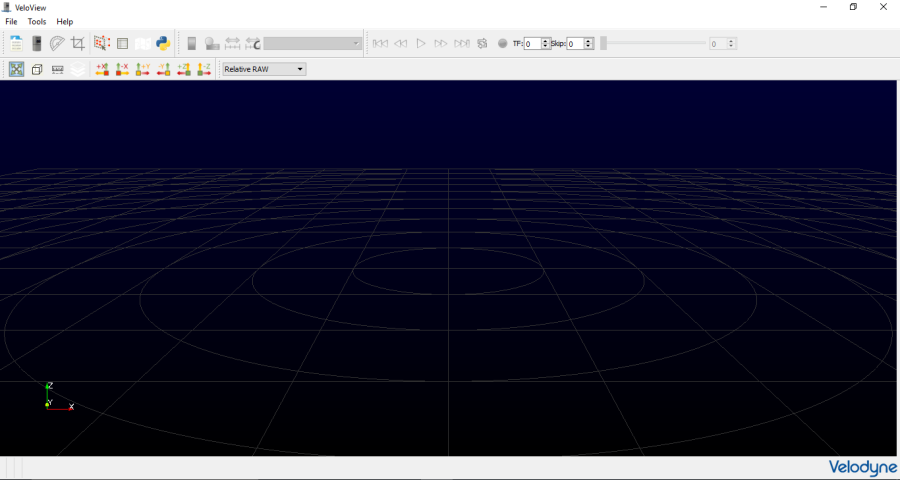900x480 pixels.
Task: Restore down the VeloView window
Action: [x=854, y=7]
